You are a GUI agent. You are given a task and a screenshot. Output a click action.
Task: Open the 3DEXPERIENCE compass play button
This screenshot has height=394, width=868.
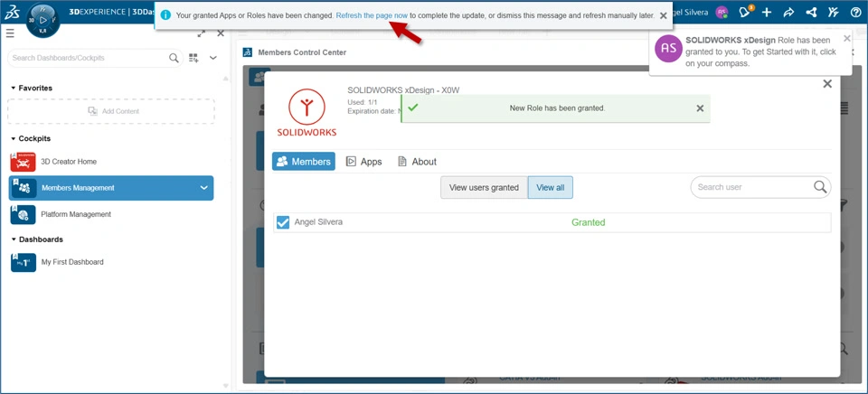43,19
